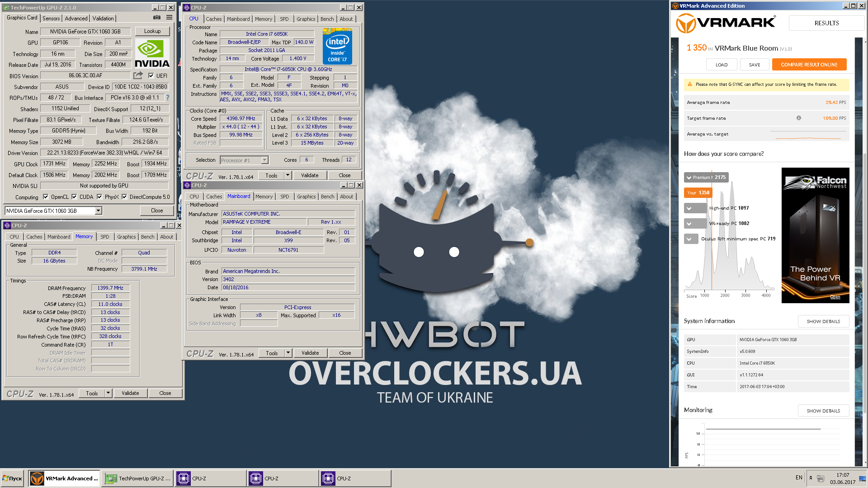Click the G-SYNC warning triangle icon
Viewport: 868px width, 488px height.
pyautogui.click(x=690, y=84)
